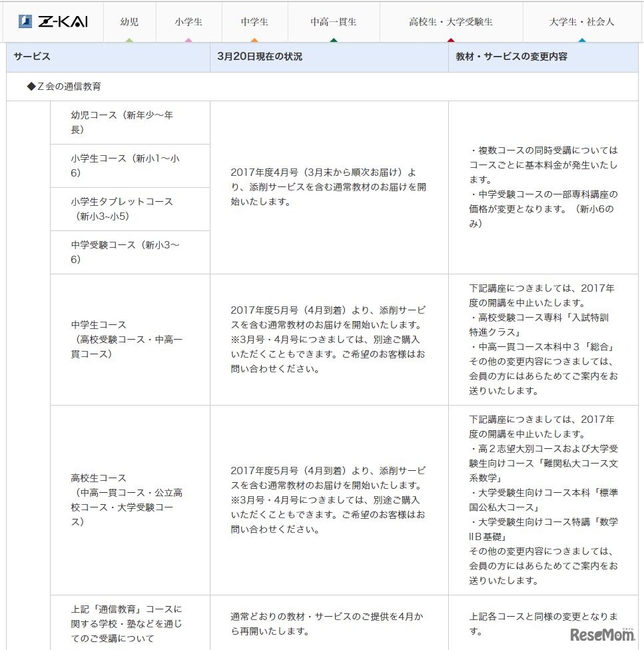Click the light blue triangle under 大学生・社会人
The image size is (644, 650).
pyautogui.click(x=581, y=41)
